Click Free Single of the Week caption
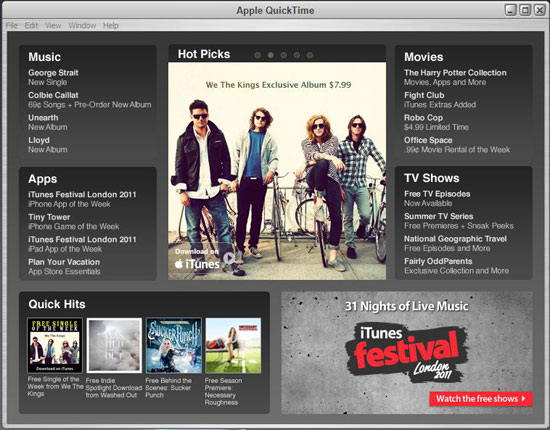 coord(55,386)
